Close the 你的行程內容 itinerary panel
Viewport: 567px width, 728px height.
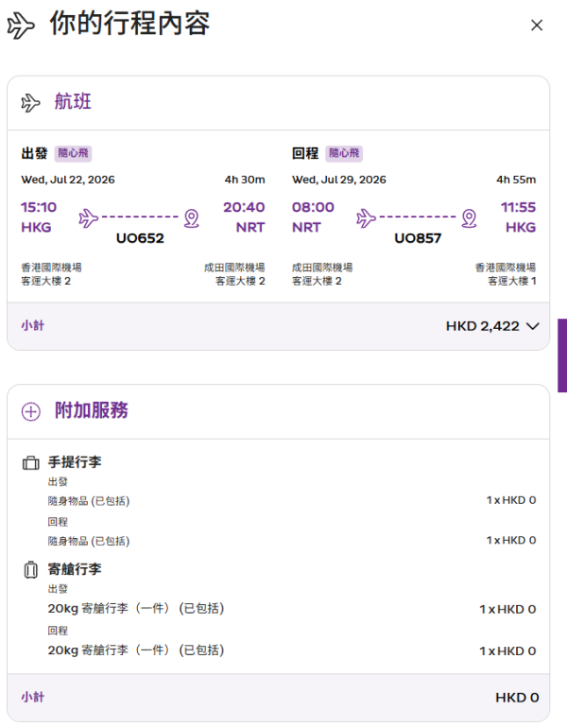[537, 26]
